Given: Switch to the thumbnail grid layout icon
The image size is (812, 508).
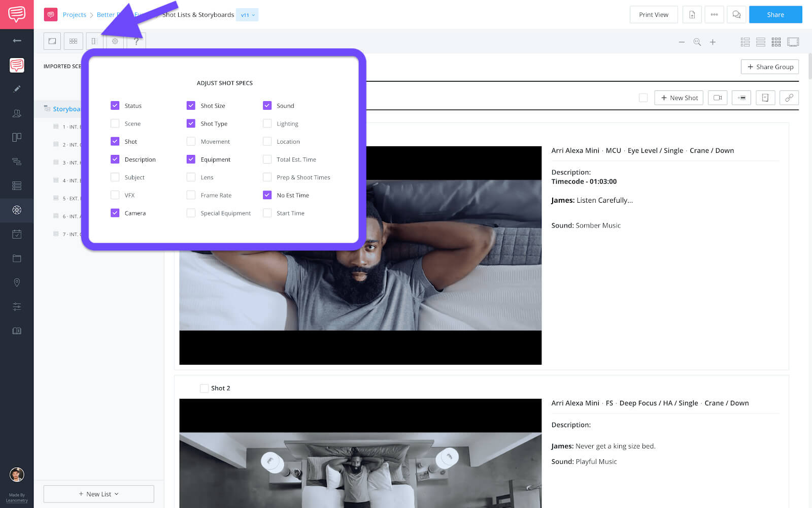Looking at the screenshot, I should (776, 42).
